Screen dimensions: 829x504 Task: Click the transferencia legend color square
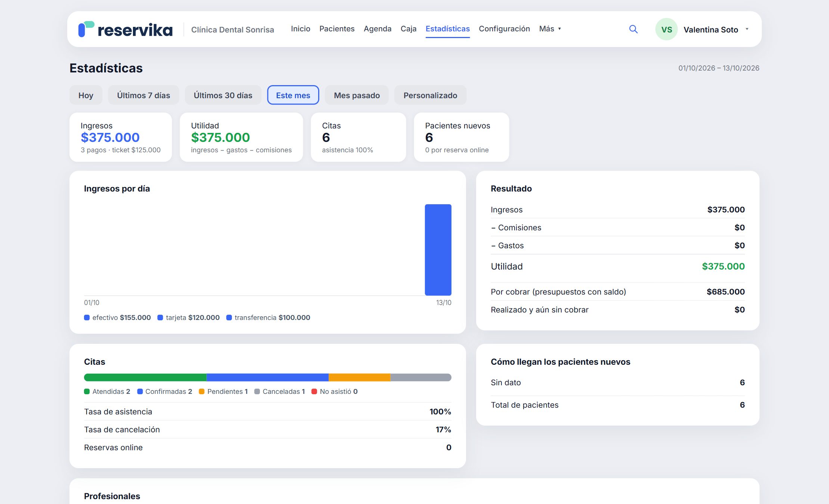point(229,318)
